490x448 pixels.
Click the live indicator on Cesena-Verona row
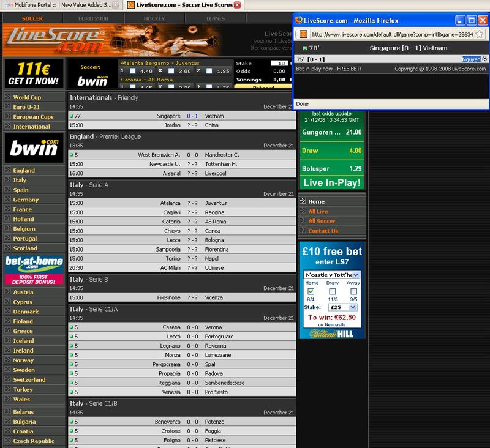72,327
